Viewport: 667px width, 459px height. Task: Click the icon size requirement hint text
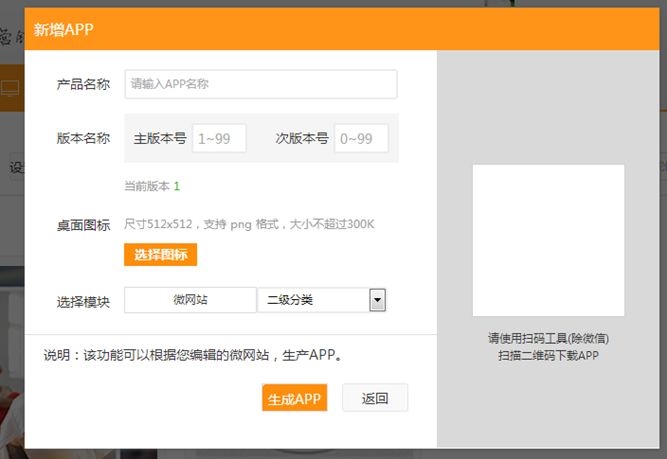click(x=249, y=224)
